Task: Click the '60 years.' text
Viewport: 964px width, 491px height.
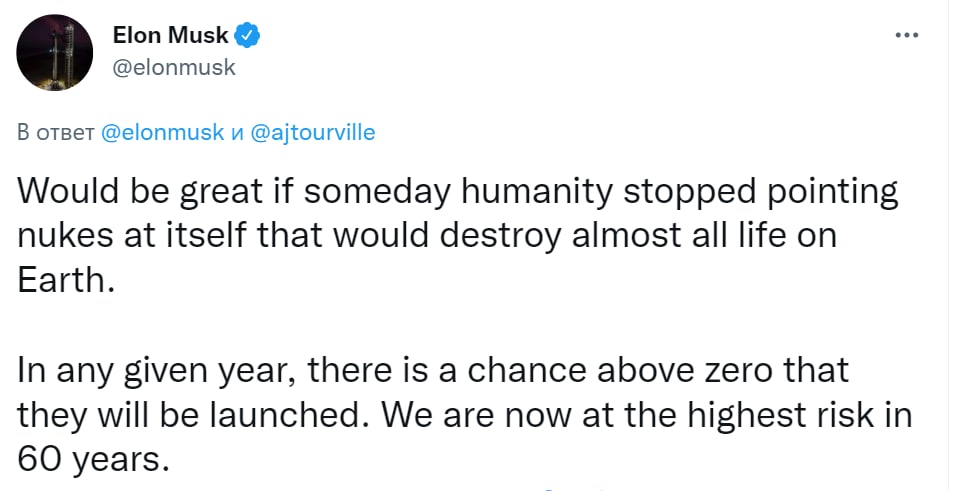Action: coord(87,458)
